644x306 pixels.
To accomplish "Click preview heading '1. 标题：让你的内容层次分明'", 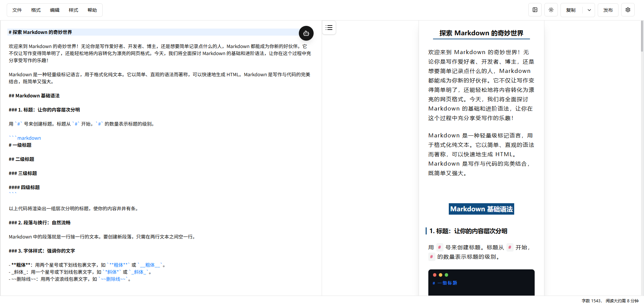I will [x=468, y=231].
